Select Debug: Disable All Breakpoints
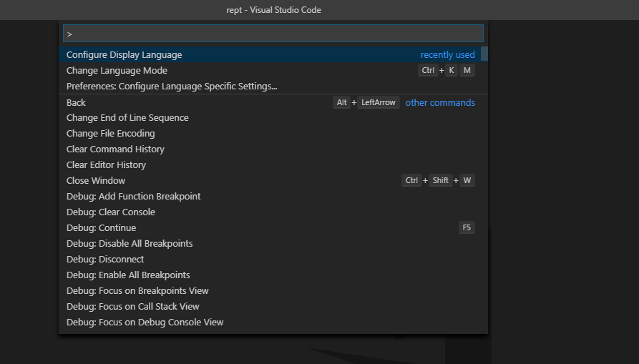639x364 pixels. tap(130, 244)
